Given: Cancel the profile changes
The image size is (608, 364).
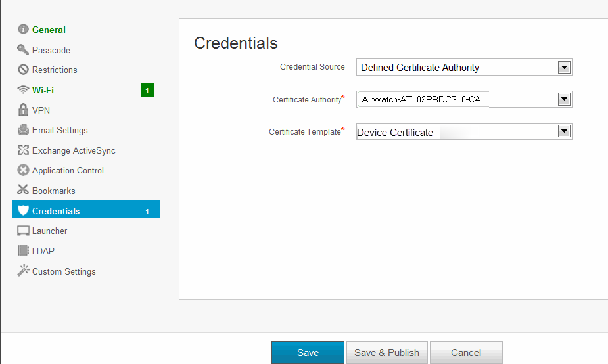Looking at the screenshot, I should (465, 353).
